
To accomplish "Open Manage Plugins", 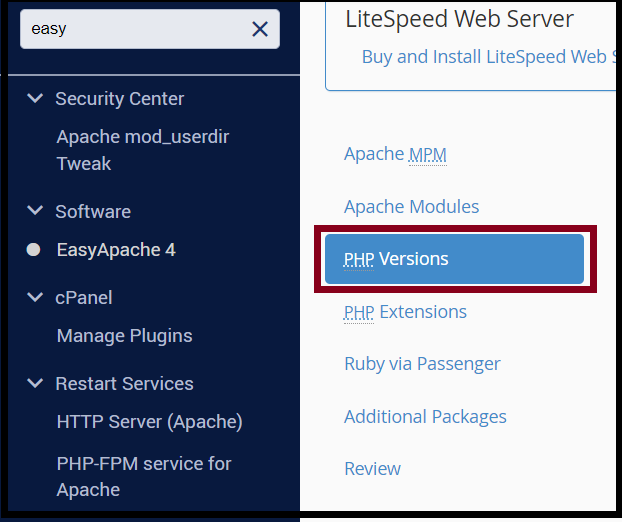I will (125, 336).
